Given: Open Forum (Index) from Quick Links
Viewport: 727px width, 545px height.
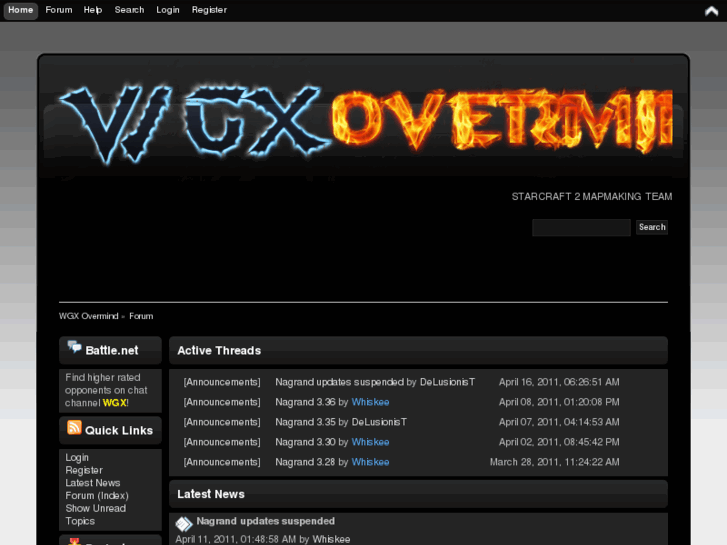Looking at the screenshot, I should [97, 495].
